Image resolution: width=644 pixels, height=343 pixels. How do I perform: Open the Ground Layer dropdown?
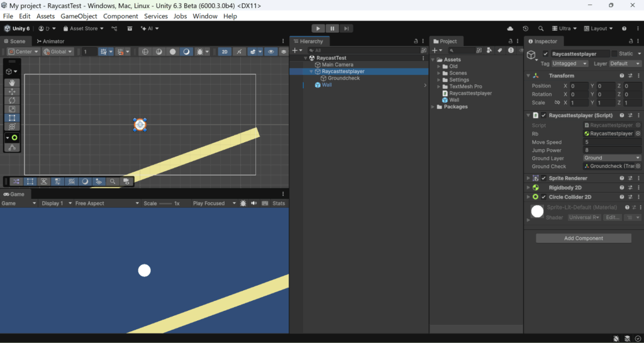tap(612, 158)
